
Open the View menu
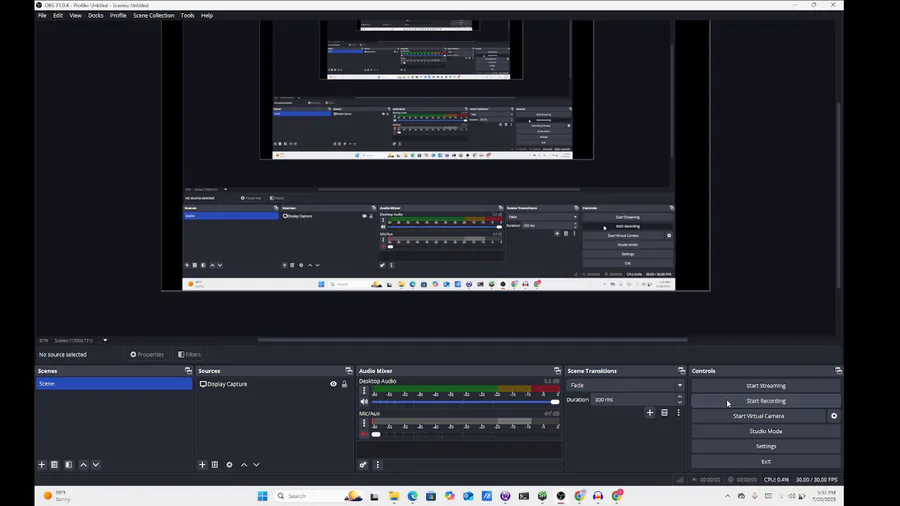(x=75, y=15)
